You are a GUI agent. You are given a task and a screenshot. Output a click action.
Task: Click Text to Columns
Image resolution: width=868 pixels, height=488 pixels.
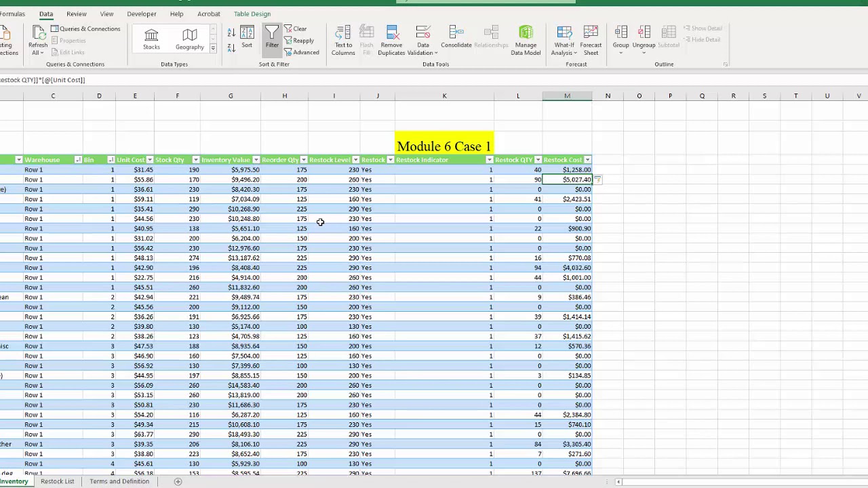343,41
